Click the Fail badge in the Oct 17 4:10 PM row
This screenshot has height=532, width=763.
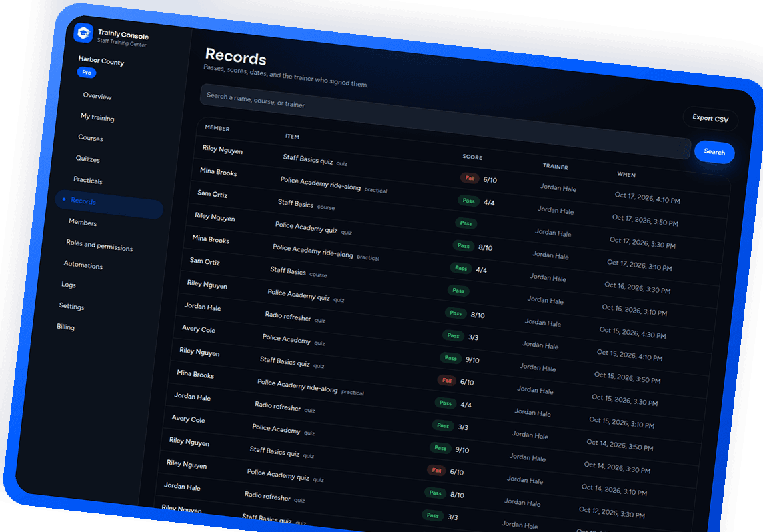tap(470, 178)
